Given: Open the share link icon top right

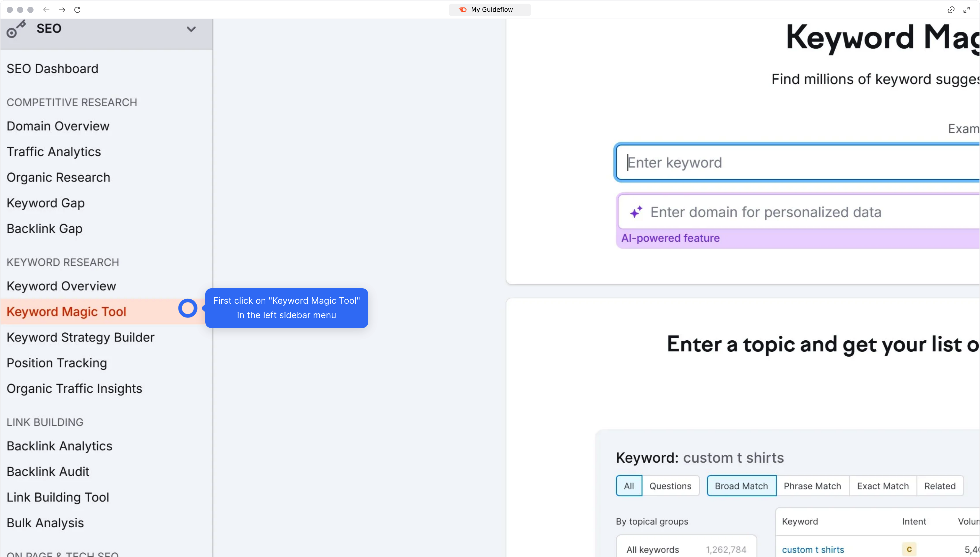Looking at the screenshot, I should click(x=951, y=10).
